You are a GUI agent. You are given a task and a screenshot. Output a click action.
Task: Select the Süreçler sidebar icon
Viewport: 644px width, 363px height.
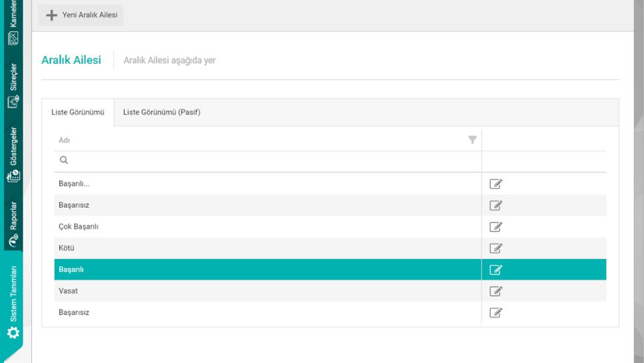pyautogui.click(x=13, y=102)
